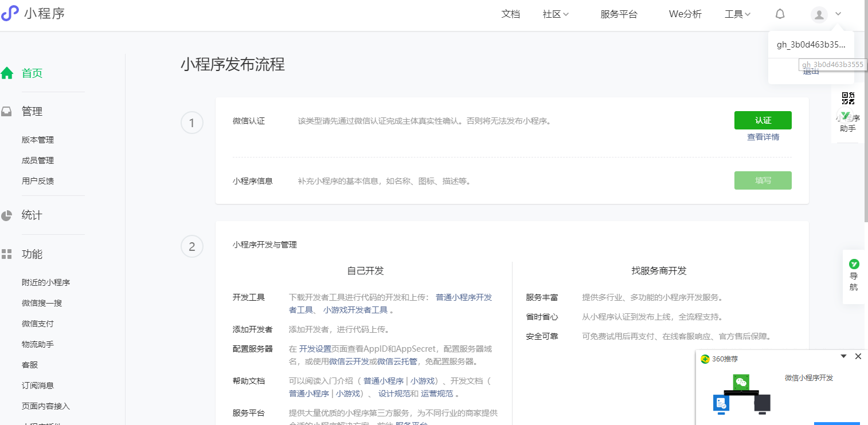Expand the 工具 dropdown menu
Viewport: 868px width, 425px height.
pyautogui.click(x=738, y=14)
